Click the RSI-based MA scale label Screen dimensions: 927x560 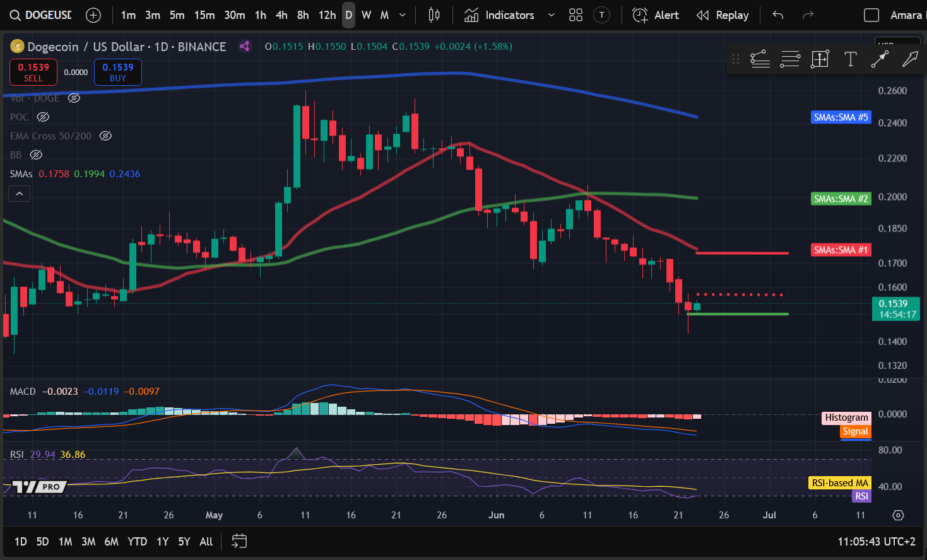[x=840, y=483]
